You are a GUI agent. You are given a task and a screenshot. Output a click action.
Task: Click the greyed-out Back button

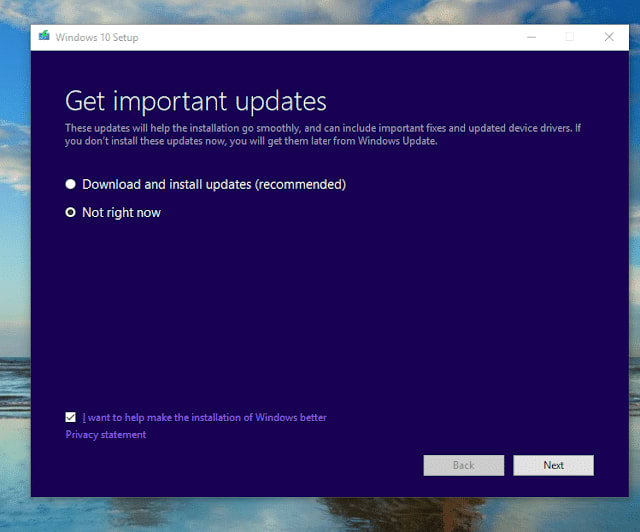(x=464, y=465)
